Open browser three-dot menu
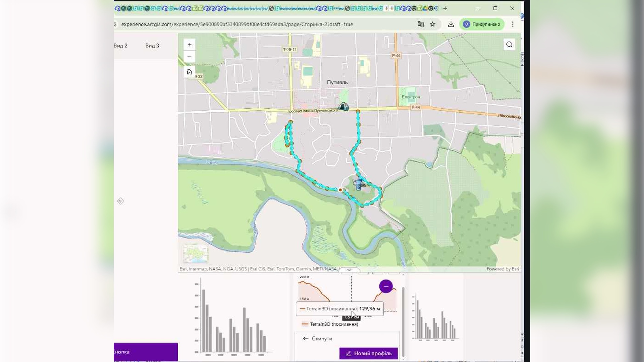 click(x=513, y=24)
